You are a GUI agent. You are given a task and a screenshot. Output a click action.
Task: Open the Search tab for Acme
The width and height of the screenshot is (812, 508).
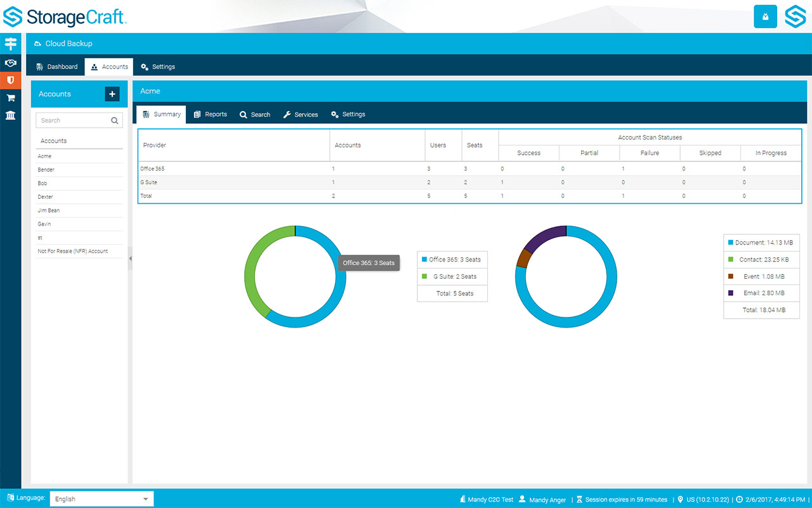click(x=255, y=114)
